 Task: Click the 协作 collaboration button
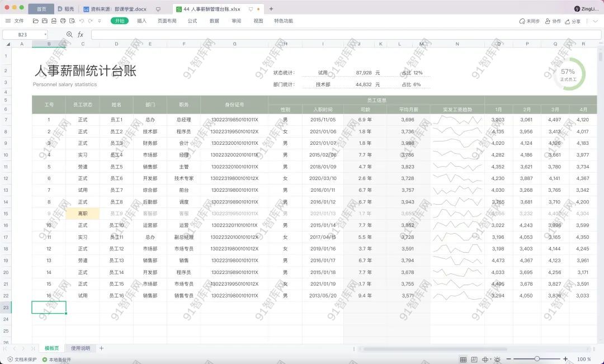553,21
